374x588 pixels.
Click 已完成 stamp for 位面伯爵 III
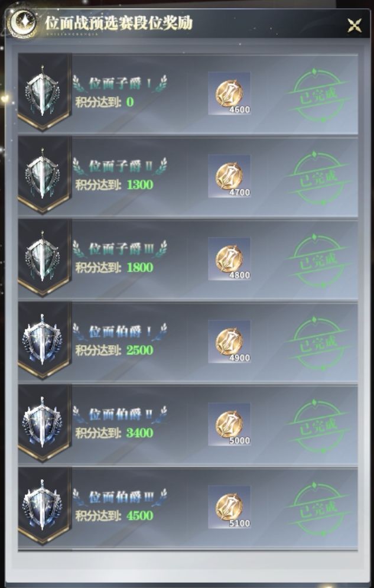(318, 509)
